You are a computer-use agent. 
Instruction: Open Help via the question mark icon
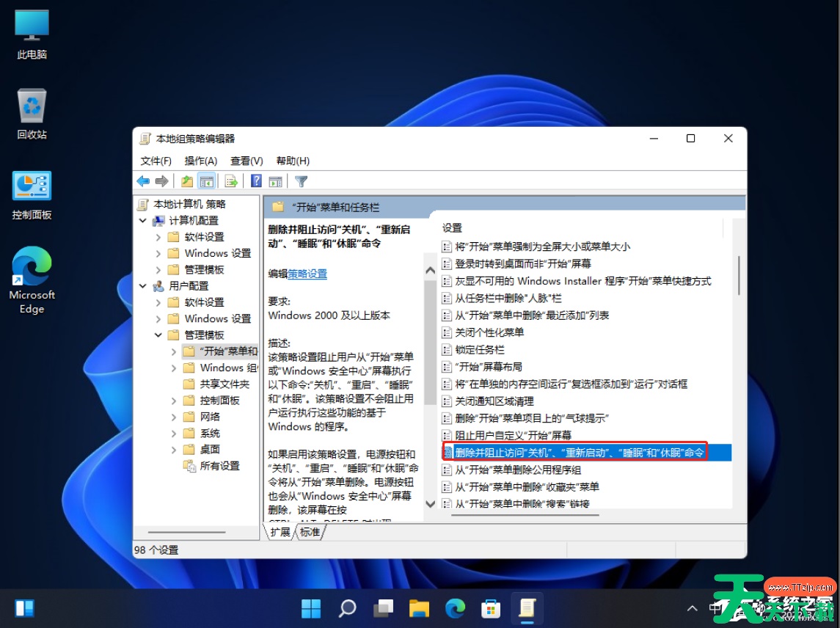255,180
